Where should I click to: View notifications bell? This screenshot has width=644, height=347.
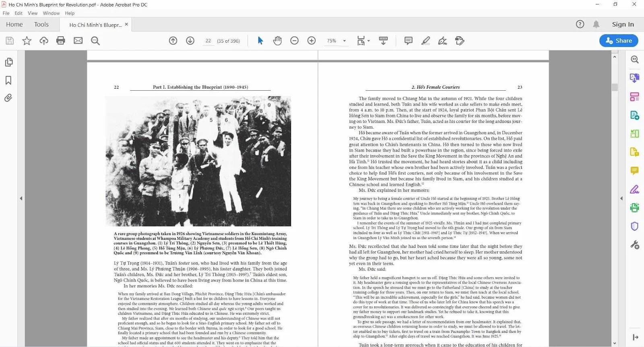tap(596, 24)
